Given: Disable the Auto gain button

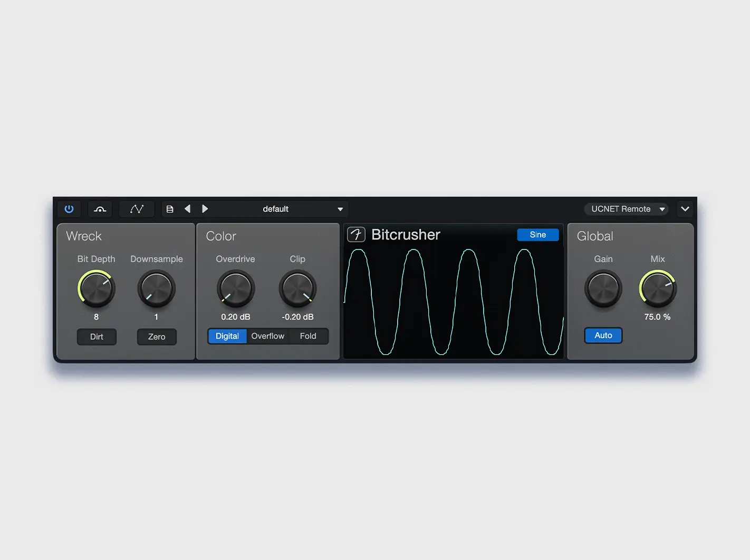Looking at the screenshot, I should point(603,335).
